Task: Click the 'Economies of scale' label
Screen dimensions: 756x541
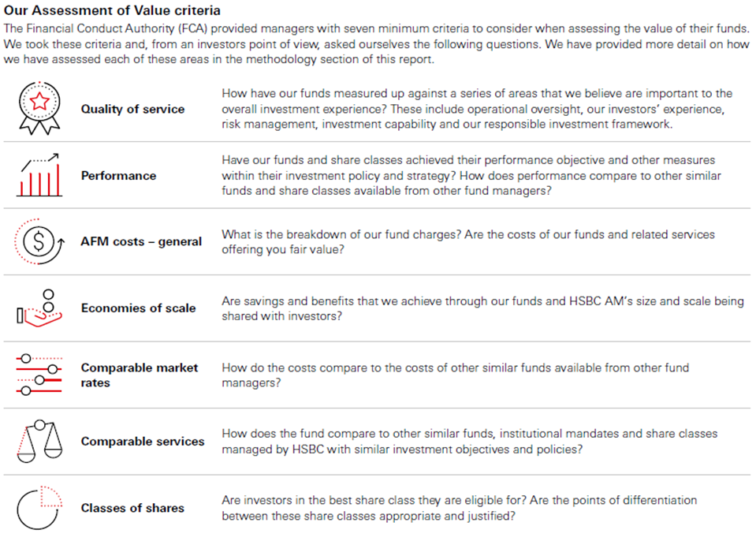Action: 139,308
